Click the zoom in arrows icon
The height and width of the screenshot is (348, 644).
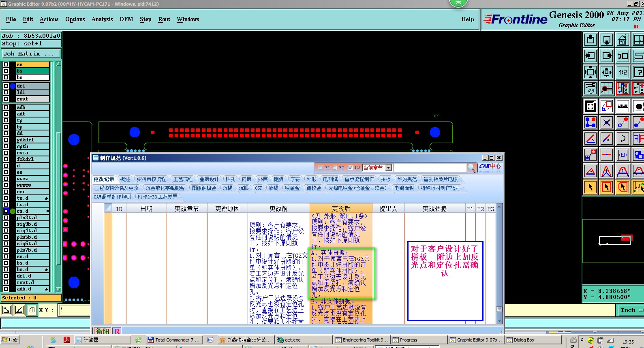click(x=591, y=73)
